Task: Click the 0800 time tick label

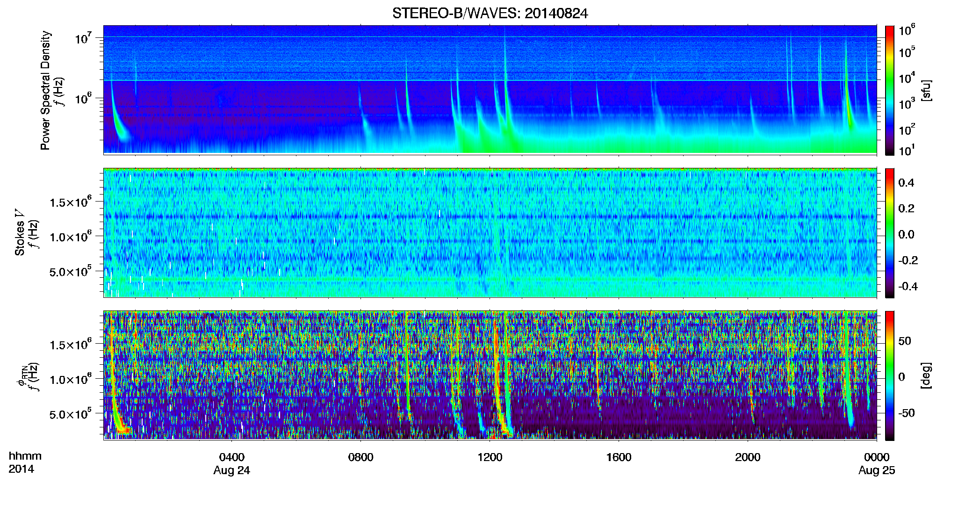Action: [361, 457]
